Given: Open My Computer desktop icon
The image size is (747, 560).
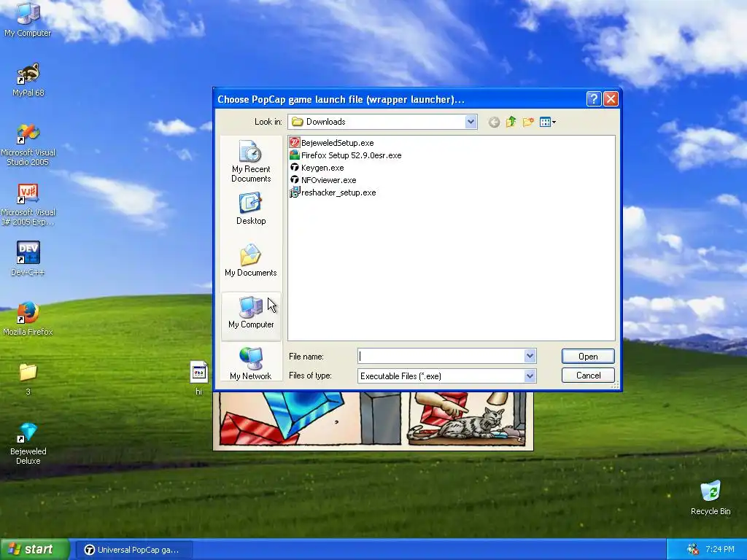Looking at the screenshot, I should pos(28,19).
